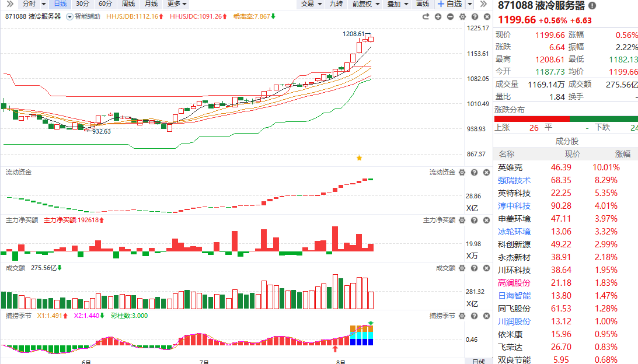Sort constituents by 涨幅 column header

click(623, 154)
